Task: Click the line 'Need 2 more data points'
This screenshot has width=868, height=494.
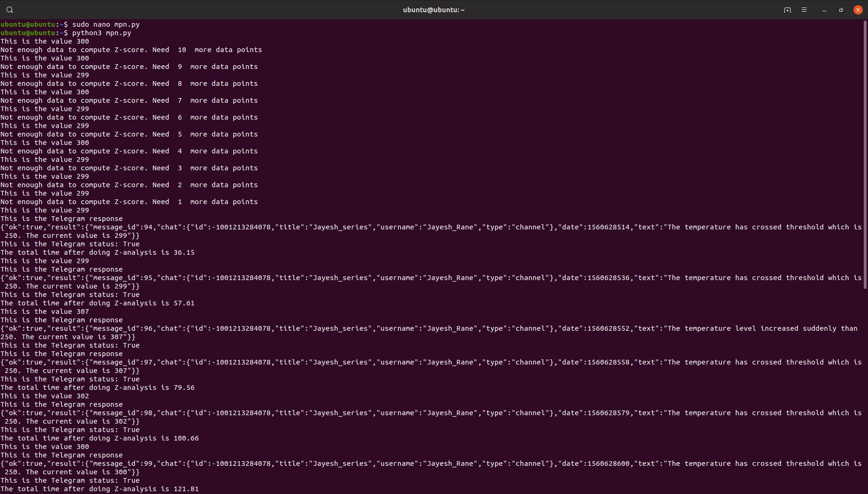Action: tap(129, 185)
